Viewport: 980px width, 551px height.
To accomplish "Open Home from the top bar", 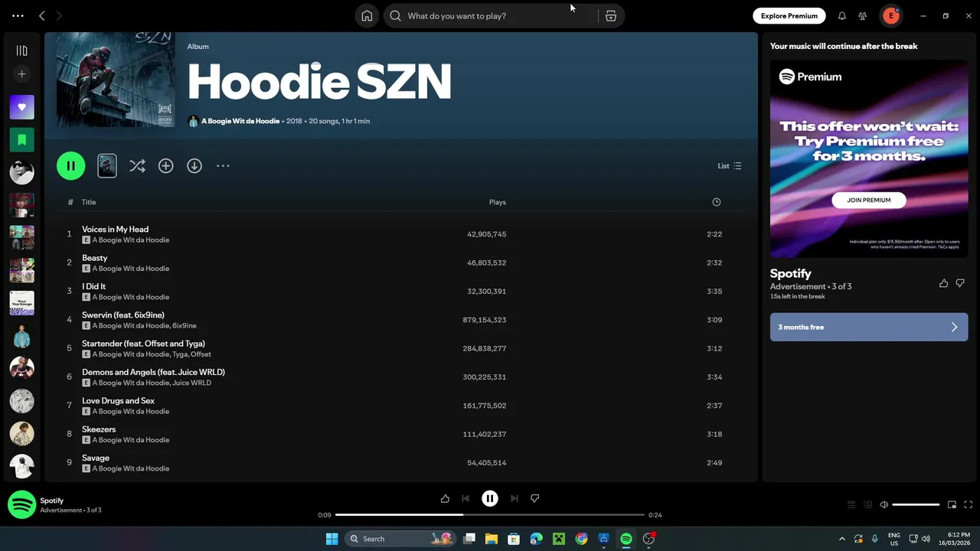I will pyautogui.click(x=367, y=16).
